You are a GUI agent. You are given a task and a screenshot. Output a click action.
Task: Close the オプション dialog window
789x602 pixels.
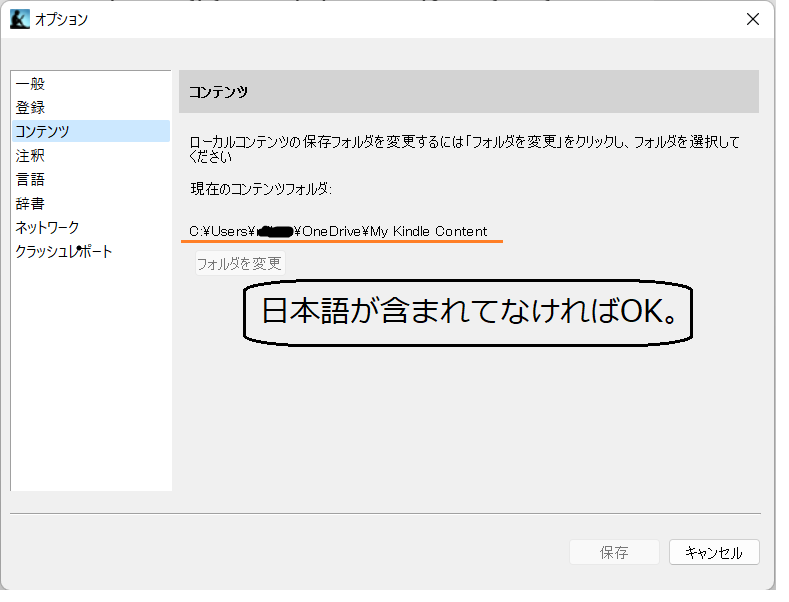coord(752,19)
